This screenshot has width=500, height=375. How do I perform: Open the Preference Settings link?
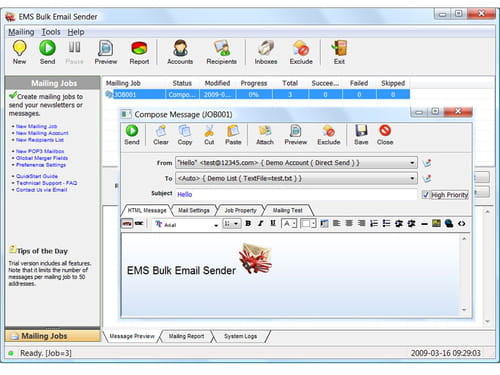pos(41,165)
